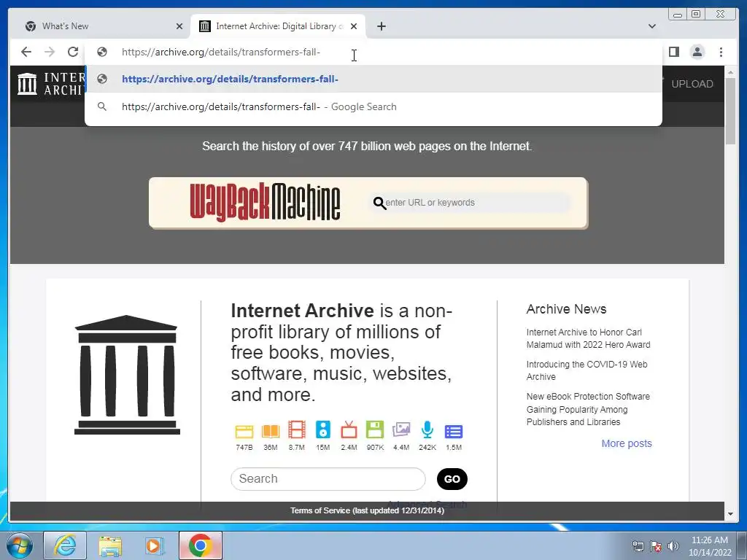Open the TV icon labeled 2.4M
This screenshot has height=560, width=747.
pos(349,429)
